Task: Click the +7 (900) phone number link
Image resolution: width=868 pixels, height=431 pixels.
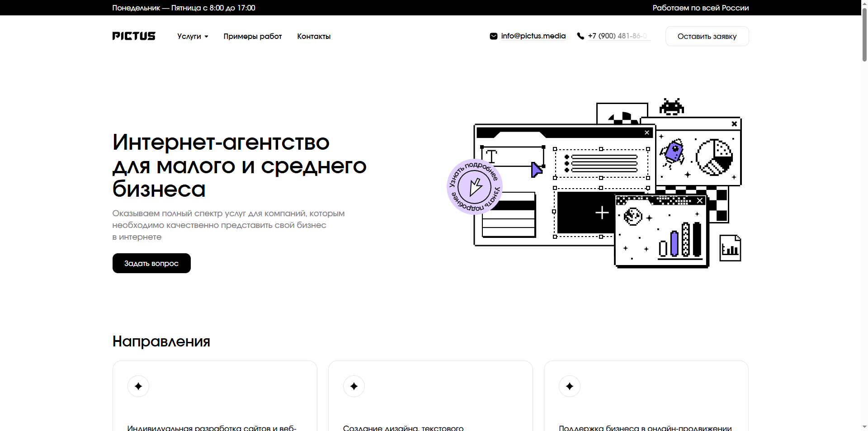Action: [617, 36]
